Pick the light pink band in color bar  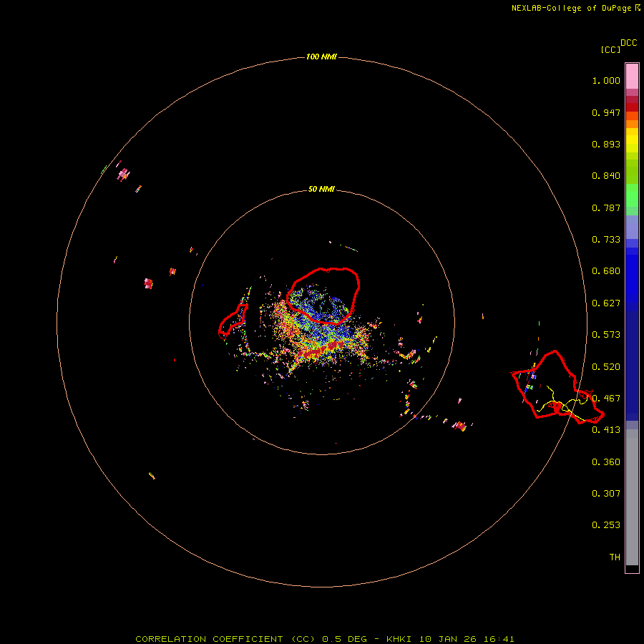pos(632,77)
